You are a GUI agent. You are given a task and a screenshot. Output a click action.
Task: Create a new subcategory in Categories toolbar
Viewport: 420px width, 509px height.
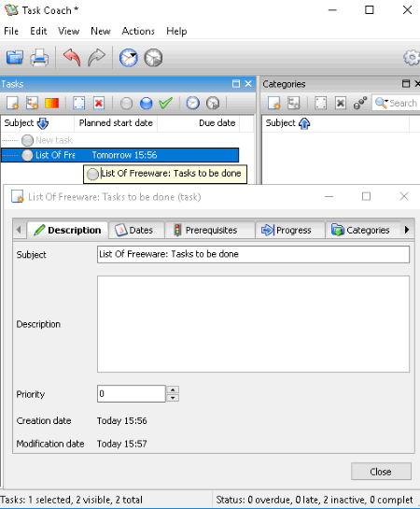pyautogui.click(x=294, y=104)
